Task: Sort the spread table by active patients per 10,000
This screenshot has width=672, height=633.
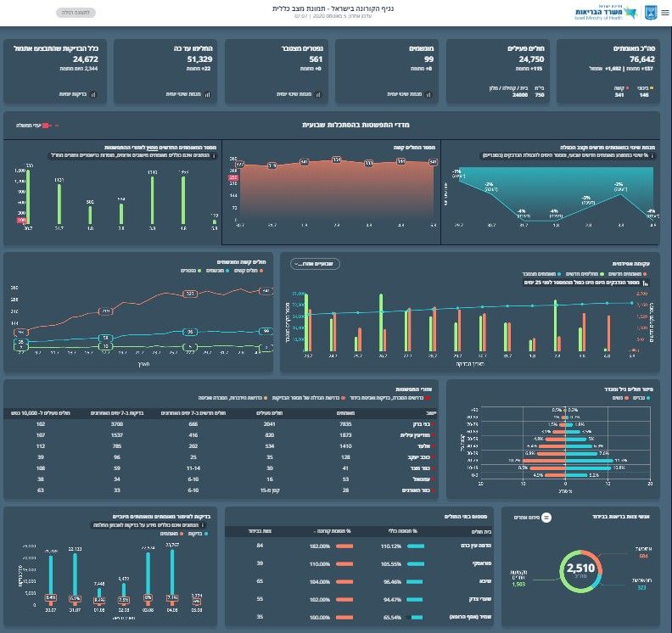Action: [x=40, y=413]
